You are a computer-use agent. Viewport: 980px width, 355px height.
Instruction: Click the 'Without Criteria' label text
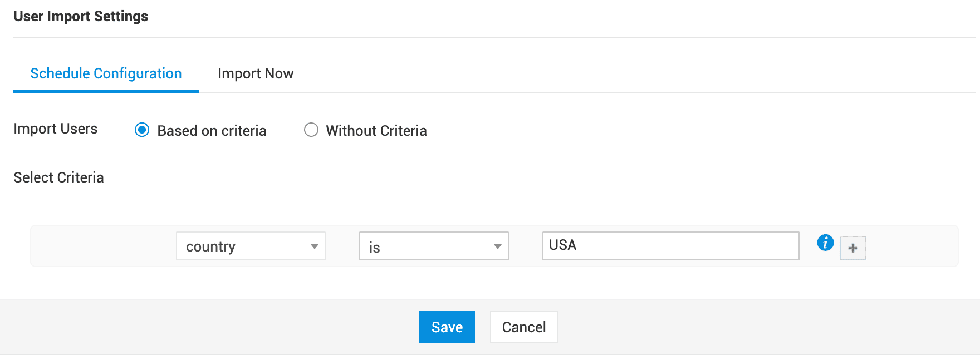tap(376, 131)
